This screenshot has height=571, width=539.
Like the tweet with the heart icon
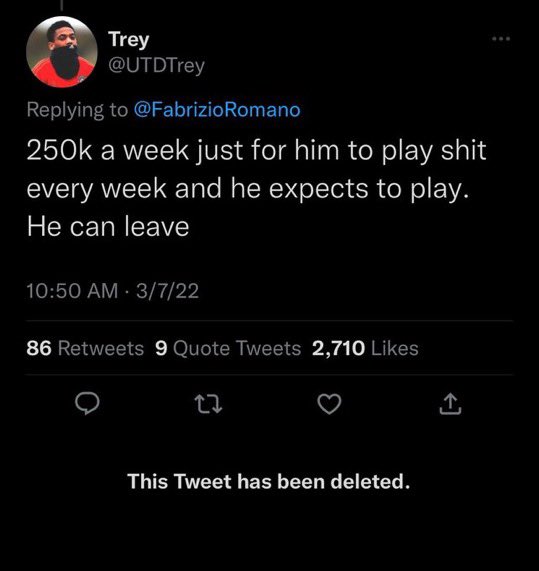click(x=329, y=404)
